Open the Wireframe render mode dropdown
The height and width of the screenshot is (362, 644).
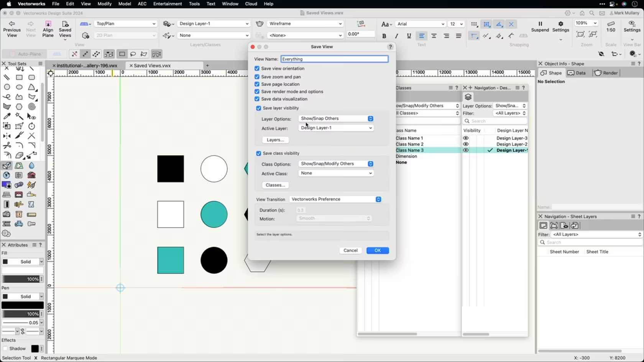pyautogui.click(x=305, y=24)
